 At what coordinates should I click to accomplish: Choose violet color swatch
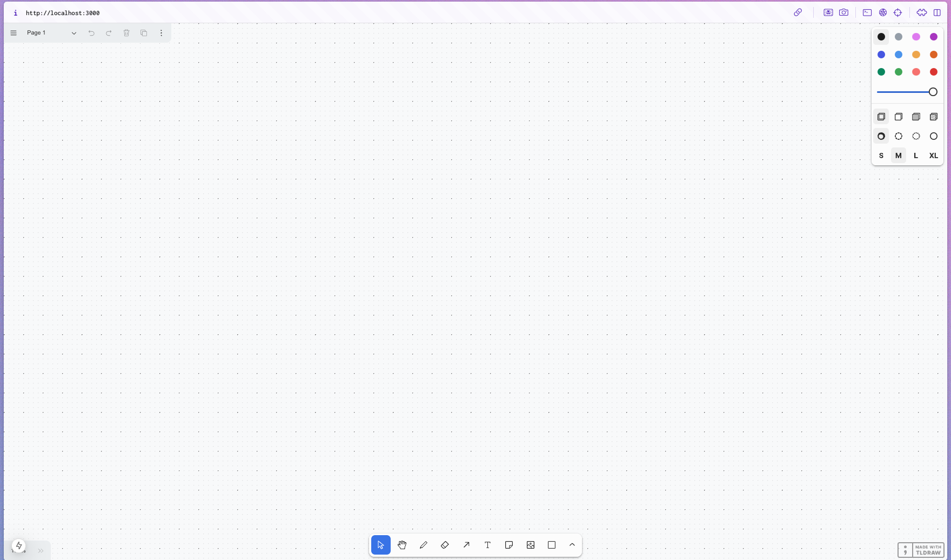tap(934, 37)
